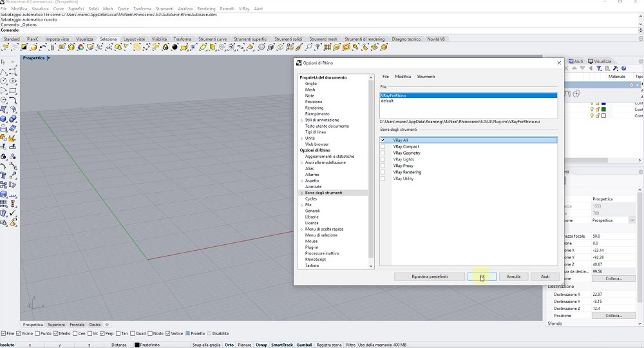The image size is (644, 348).
Task: Choose the ellipse tool in left toolbar
Action: 13,81
